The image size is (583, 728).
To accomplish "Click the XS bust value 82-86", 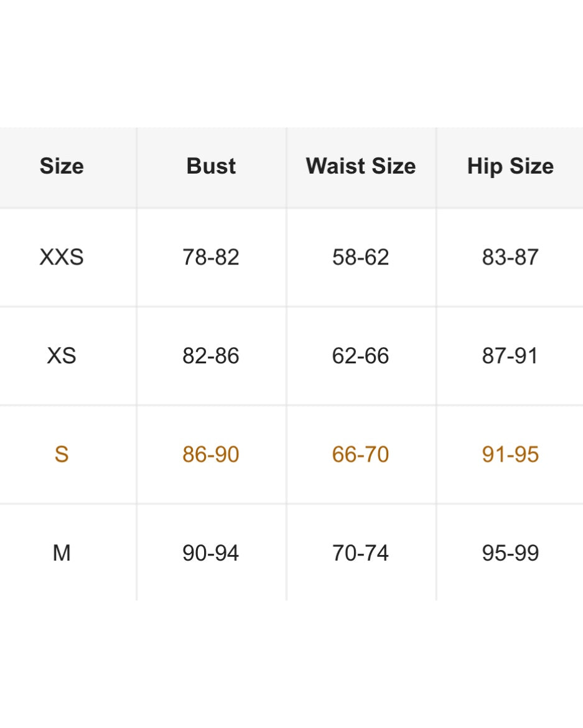I will coord(211,356).
